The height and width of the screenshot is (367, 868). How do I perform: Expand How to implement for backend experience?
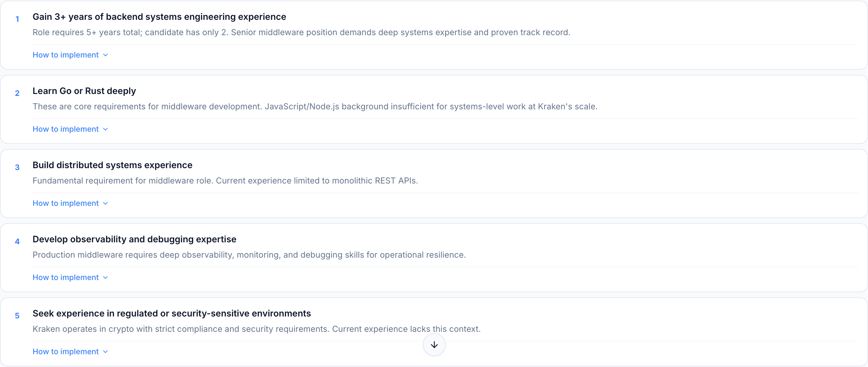tap(66, 55)
